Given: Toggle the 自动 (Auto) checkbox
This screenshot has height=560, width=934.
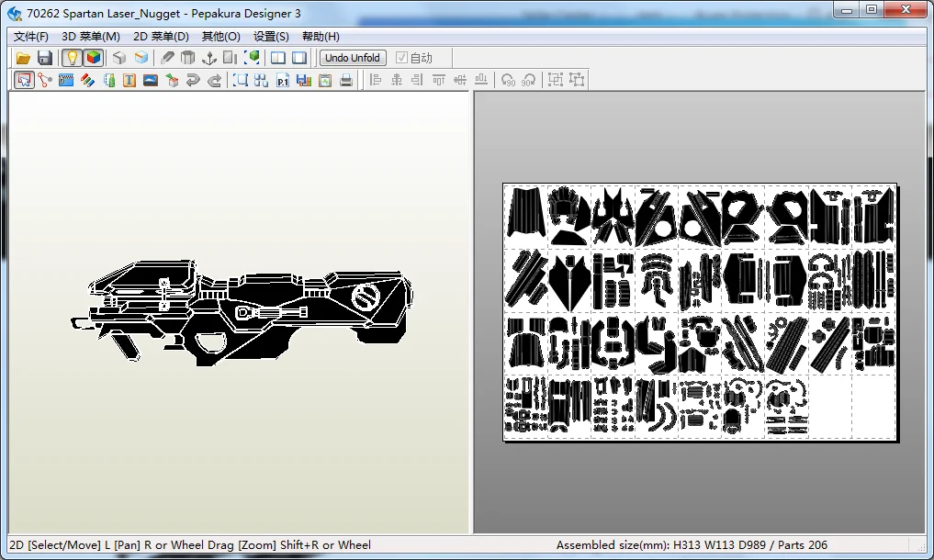Looking at the screenshot, I should [x=401, y=58].
